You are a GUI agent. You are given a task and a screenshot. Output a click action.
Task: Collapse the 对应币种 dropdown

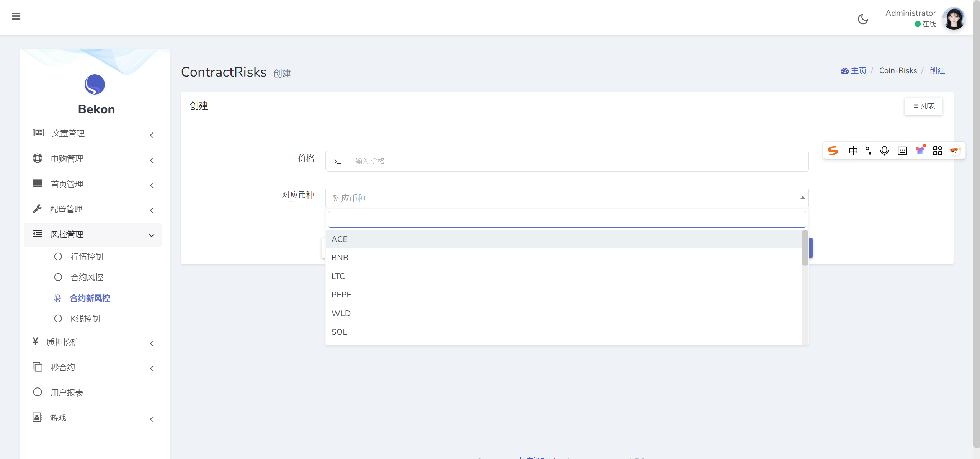[802, 198]
